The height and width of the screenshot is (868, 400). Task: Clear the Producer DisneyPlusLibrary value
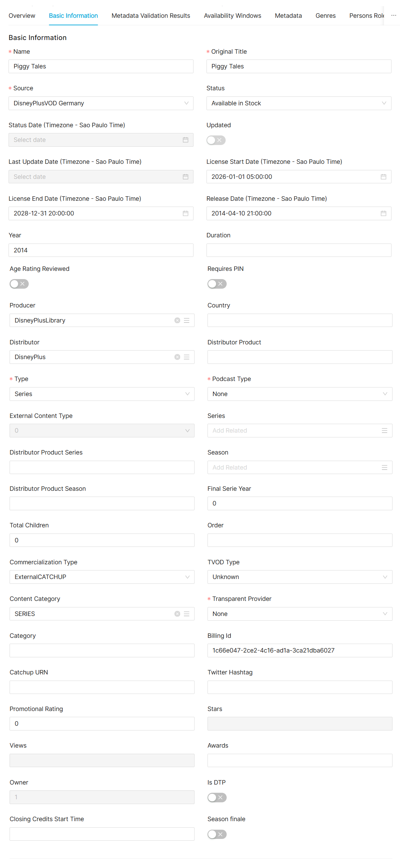pyautogui.click(x=177, y=320)
